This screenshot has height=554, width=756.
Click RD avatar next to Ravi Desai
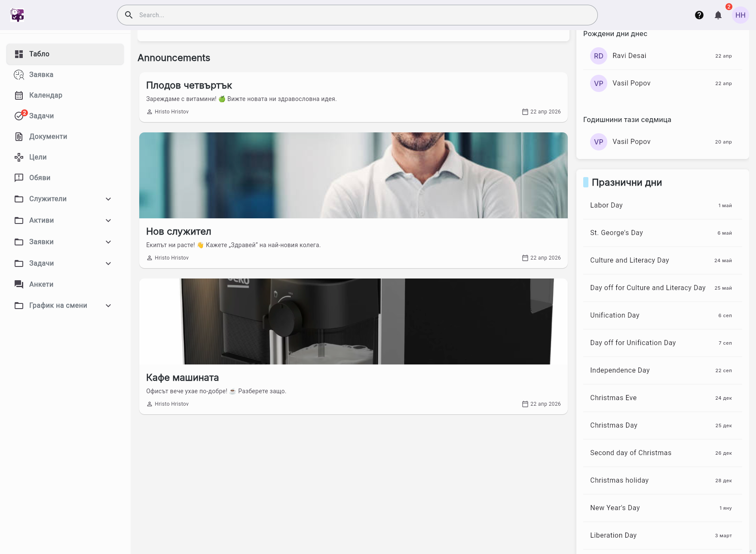pyautogui.click(x=599, y=56)
